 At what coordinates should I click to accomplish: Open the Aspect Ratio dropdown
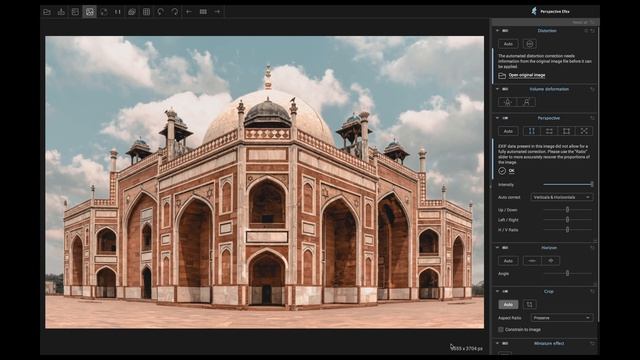tap(562, 318)
